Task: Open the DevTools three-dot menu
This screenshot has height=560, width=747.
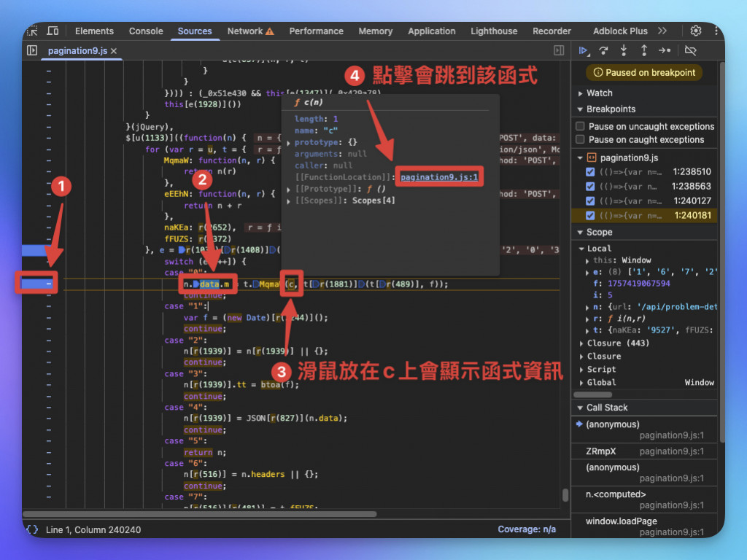Action: pos(716,31)
